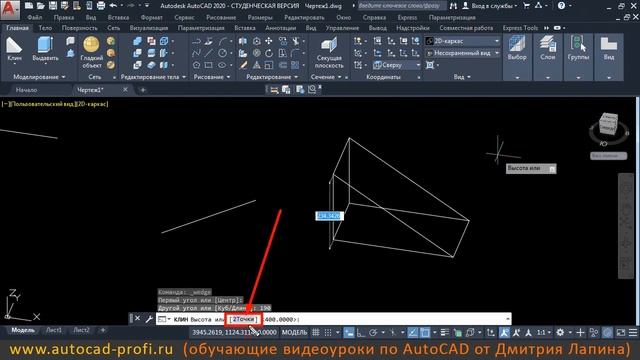This screenshot has height=360, width=640.
Task: Toggle lineweight display in status bar
Action: [445, 333]
